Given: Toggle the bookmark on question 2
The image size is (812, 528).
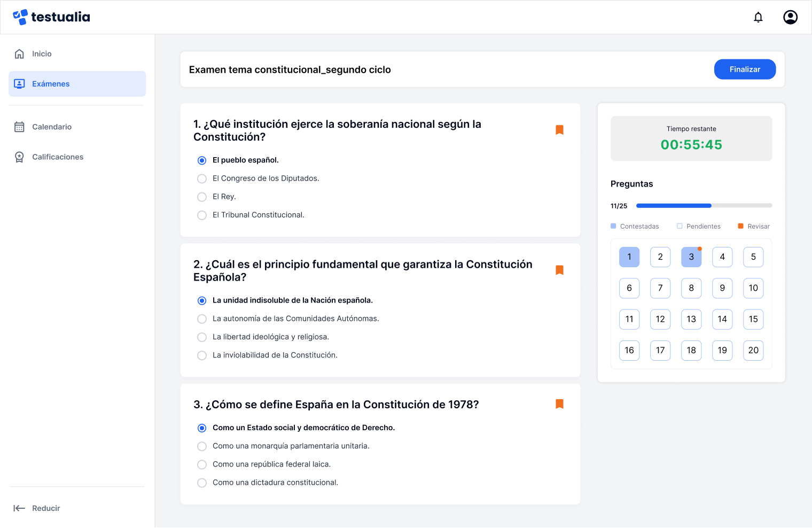Looking at the screenshot, I should [x=559, y=270].
